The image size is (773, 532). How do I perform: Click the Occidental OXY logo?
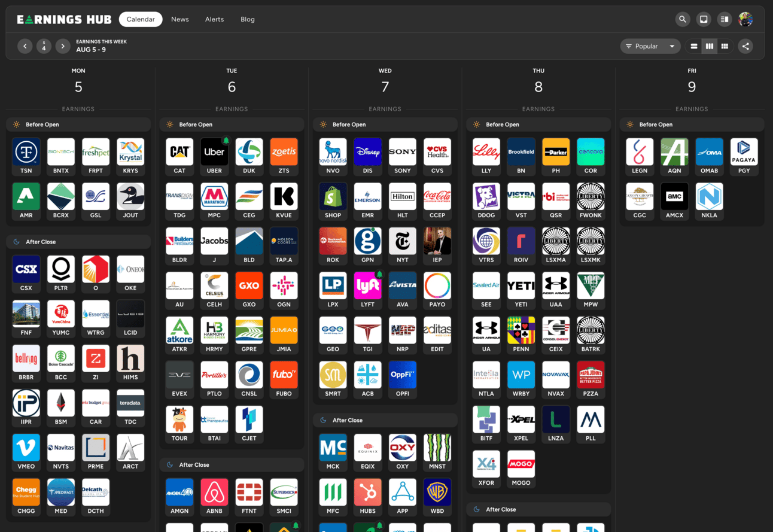(x=403, y=448)
